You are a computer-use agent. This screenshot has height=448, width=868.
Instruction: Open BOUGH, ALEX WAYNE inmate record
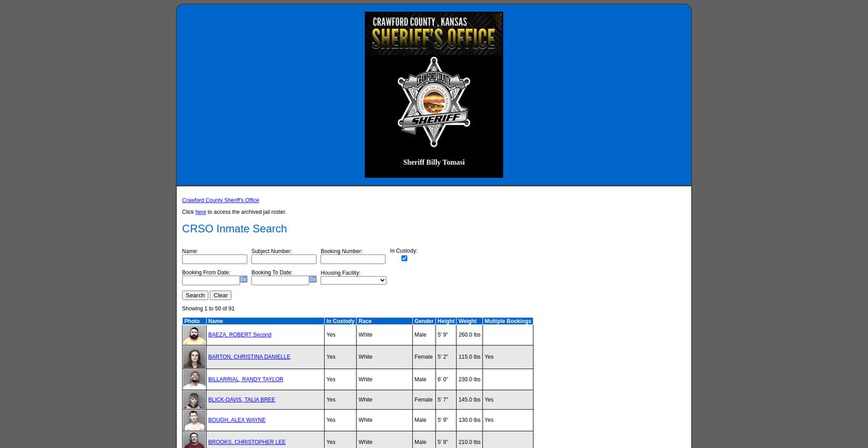[x=237, y=420]
